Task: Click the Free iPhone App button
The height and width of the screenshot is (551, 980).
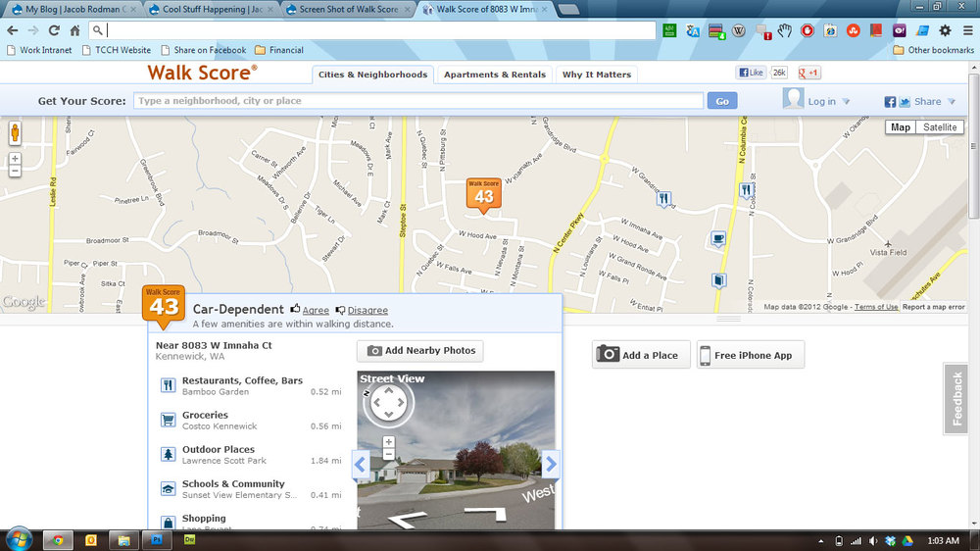Action: click(750, 355)
